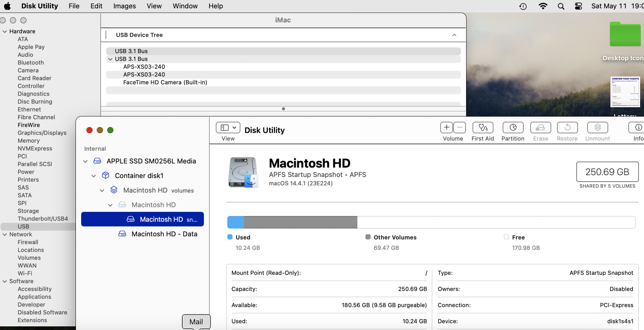Select Storage in the Hardware list

coord(28,211)
